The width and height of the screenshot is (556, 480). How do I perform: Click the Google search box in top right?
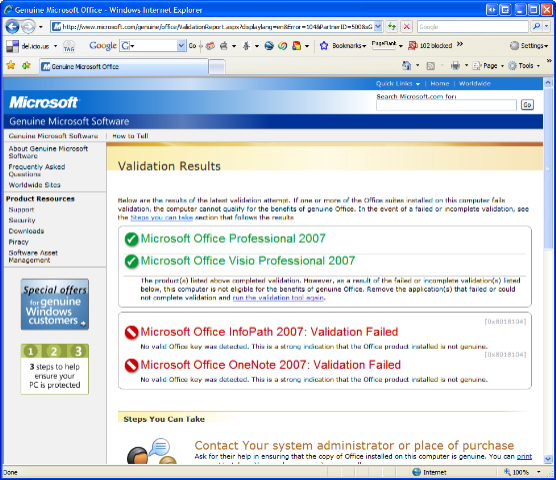(x=473, y=27)
